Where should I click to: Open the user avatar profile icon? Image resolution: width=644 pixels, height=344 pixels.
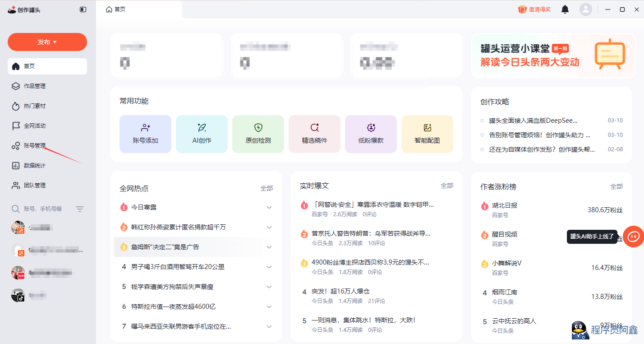[x=585, y=9]
